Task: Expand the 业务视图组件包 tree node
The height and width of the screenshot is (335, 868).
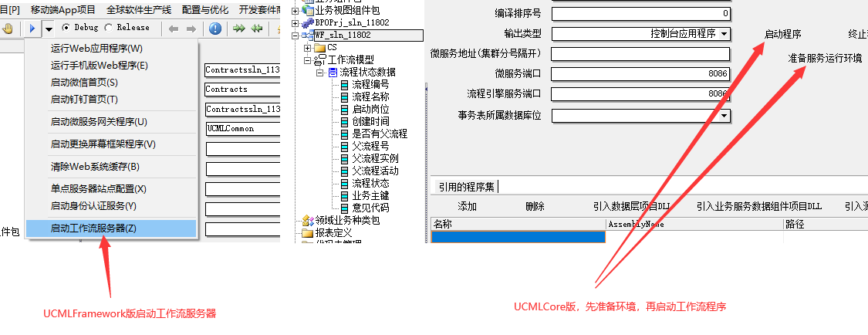Action: (295, 11)
